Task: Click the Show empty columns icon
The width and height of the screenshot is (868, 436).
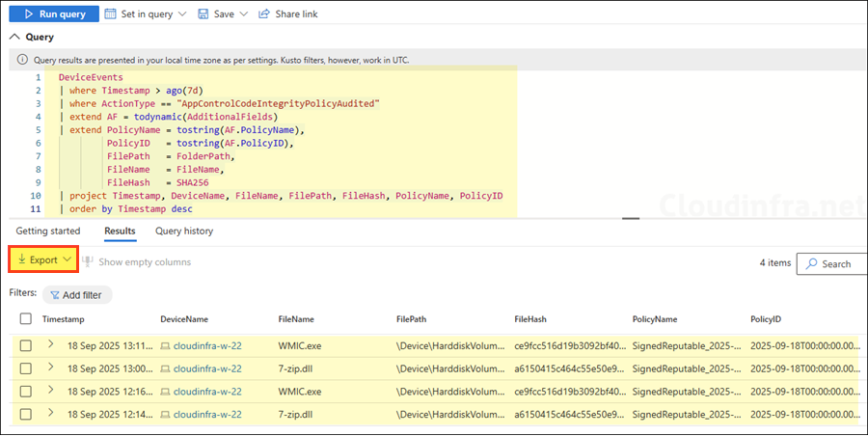Action: point(88,261)
